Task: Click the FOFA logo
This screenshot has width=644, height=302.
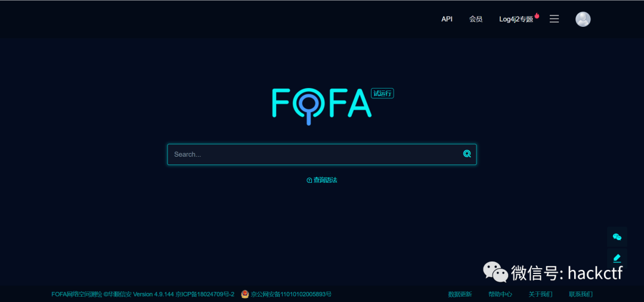Action: 321,106
